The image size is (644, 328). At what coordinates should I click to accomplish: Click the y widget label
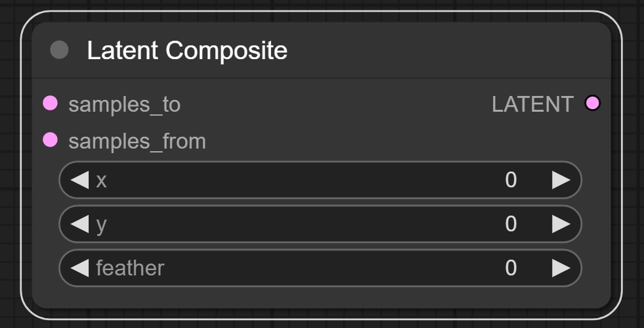[x=101, y=225]
